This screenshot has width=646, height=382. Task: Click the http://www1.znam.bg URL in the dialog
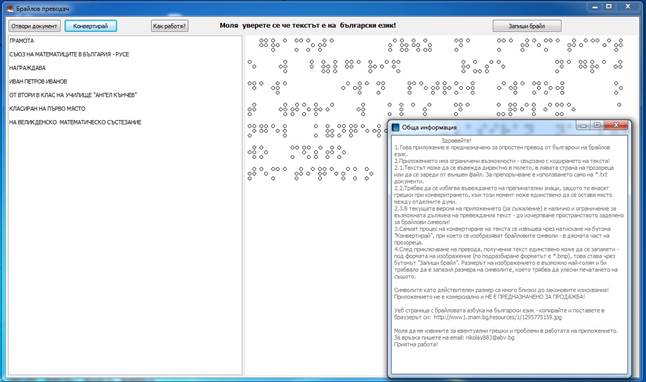click(497, 317)
